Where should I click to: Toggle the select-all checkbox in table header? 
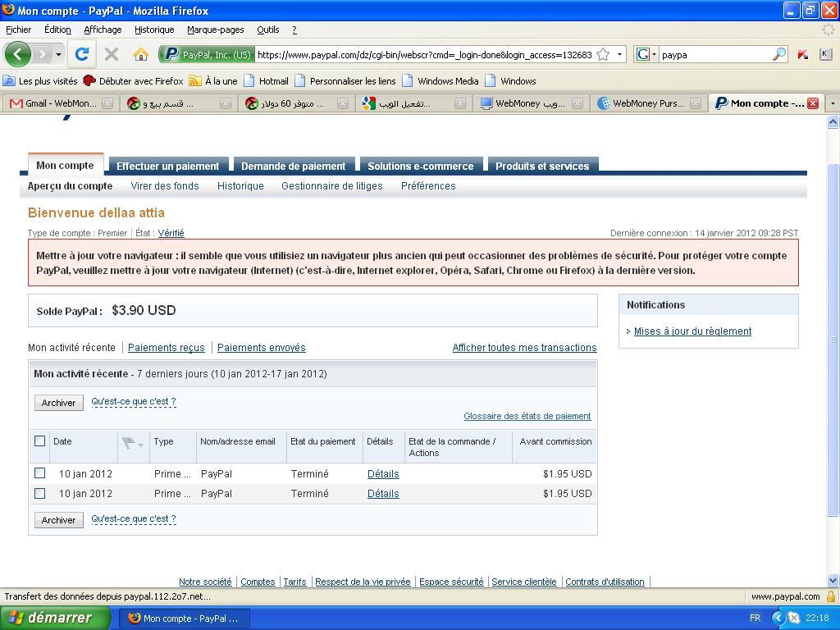[x=39, y=441]
